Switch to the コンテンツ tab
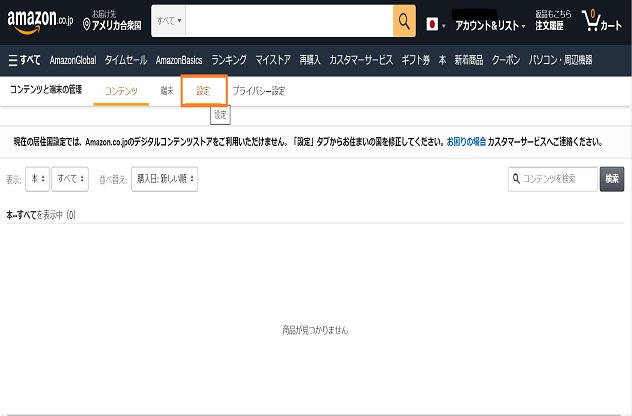 [x=121, y=91]
